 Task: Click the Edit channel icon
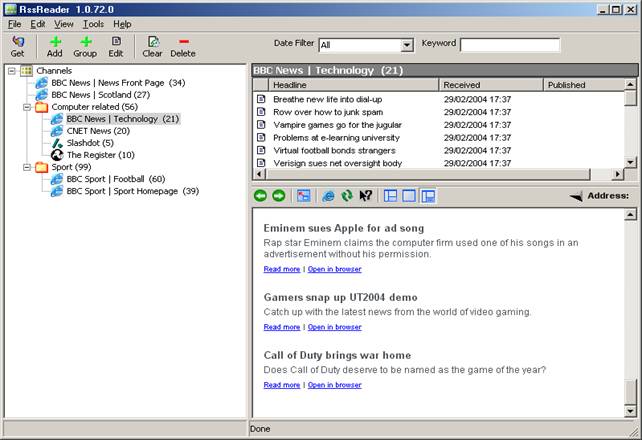[116, 42]
